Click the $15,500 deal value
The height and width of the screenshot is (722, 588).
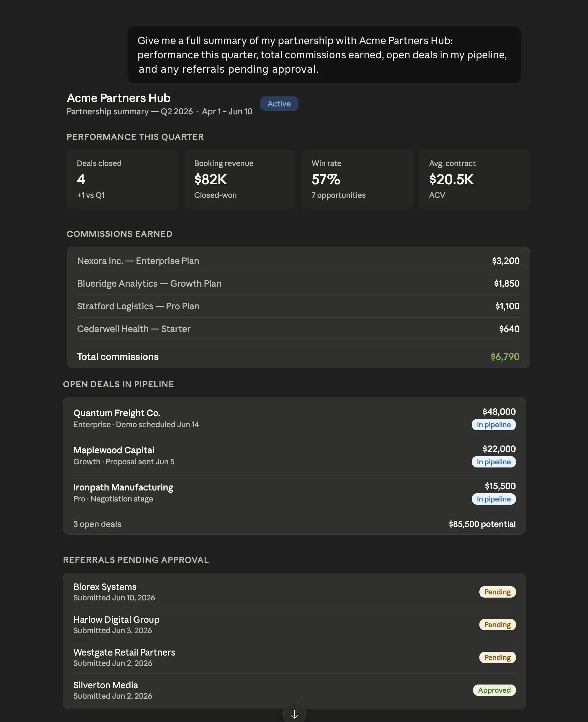tap(500, 486)
